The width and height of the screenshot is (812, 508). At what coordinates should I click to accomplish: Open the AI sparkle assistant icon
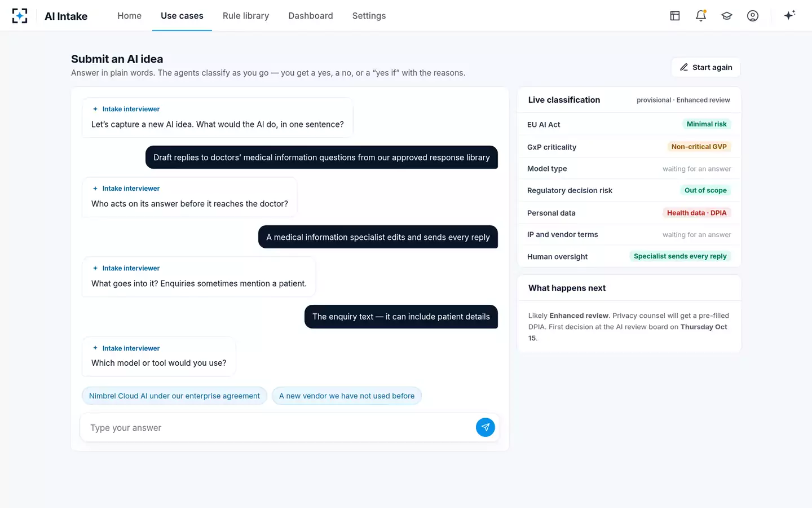[x=789, y=15]
